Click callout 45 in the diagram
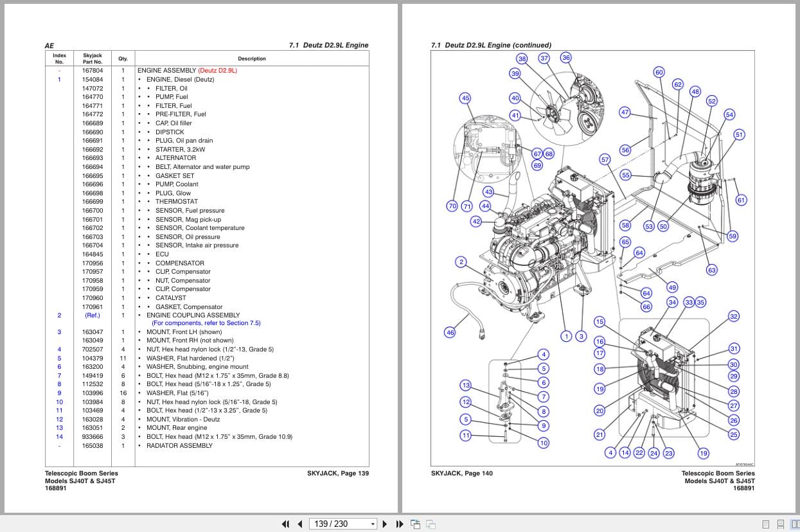The height and width of the screenshot is (532, 800). coord(465,98)
